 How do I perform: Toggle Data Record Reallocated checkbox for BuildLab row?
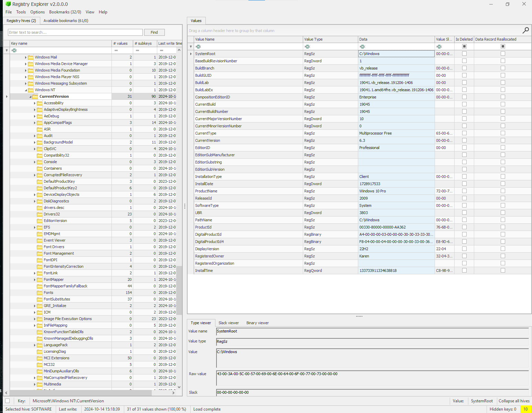503,83
